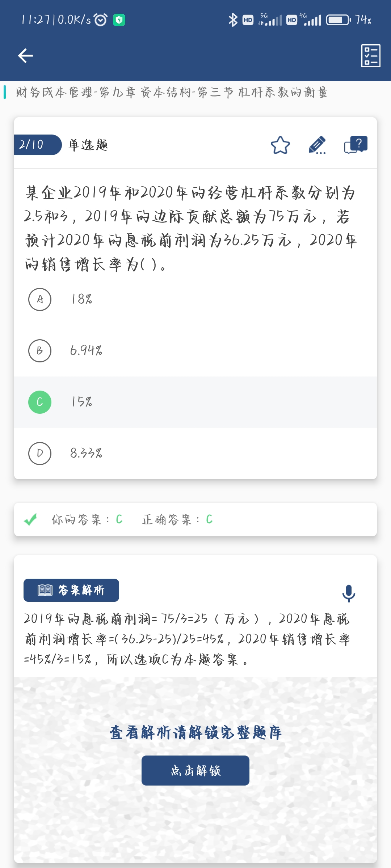Choose the 18% answer text
This screenshot has width=391, height=868.
click(x=81, y=299)
